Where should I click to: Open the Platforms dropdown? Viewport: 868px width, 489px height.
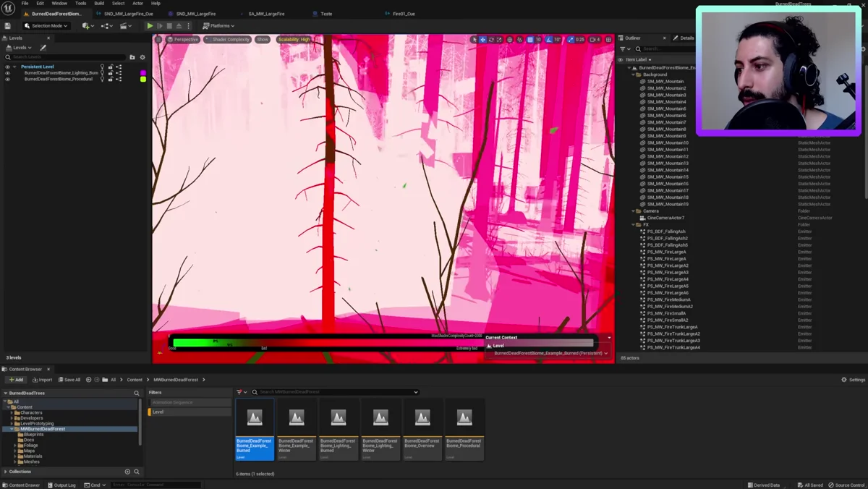tap(218, 26)
